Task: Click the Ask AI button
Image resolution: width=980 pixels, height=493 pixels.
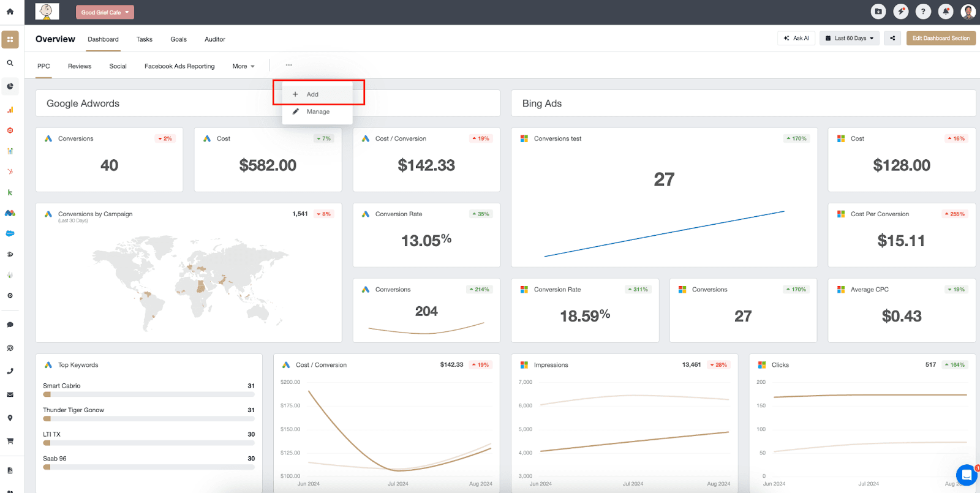Action: pyautogui.click(x=796, y=39)
